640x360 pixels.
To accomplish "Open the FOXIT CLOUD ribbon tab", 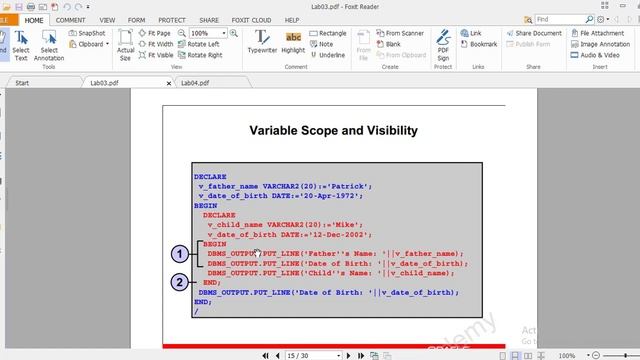I will click(251, 20).
